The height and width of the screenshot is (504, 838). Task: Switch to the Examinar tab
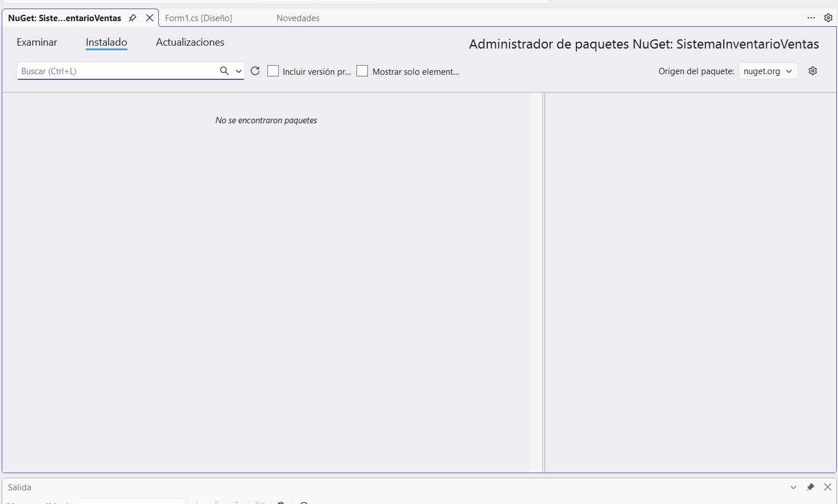point(37,42)
